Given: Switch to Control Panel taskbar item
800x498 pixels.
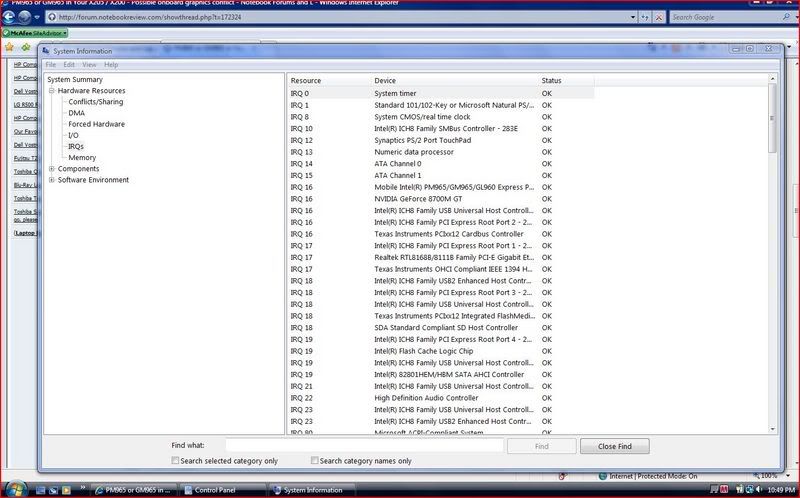Looking at the screenshot, I should 223,490.
